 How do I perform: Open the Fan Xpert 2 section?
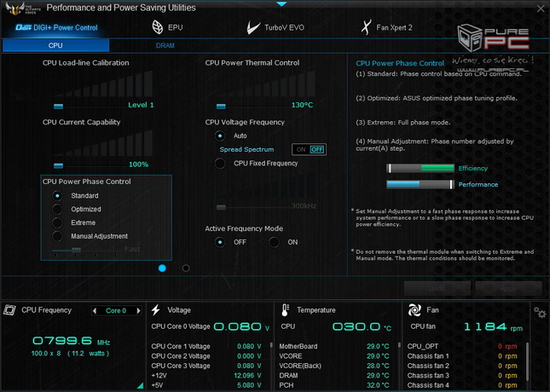386,27
